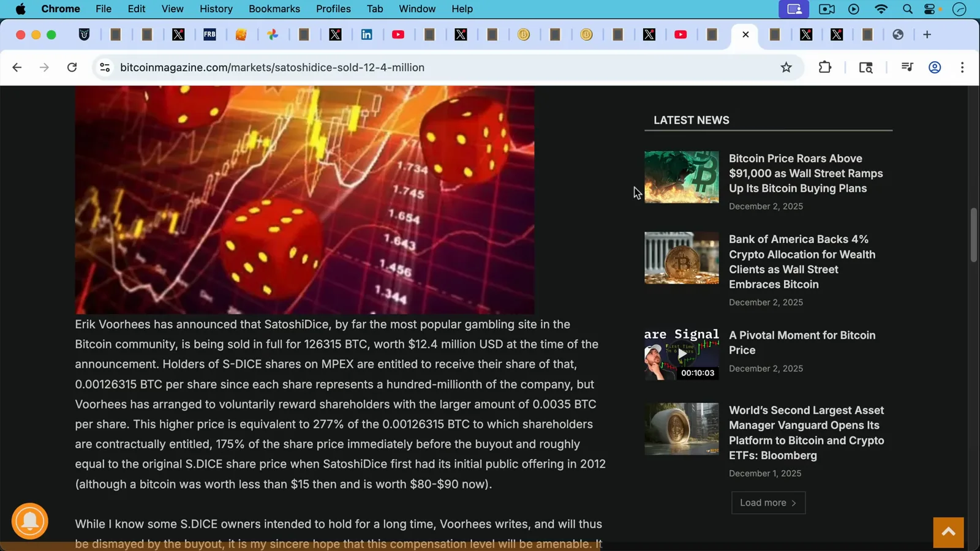Open the Apple menu
The width and height of the screenshot is (980, 551).
point(20,9)
